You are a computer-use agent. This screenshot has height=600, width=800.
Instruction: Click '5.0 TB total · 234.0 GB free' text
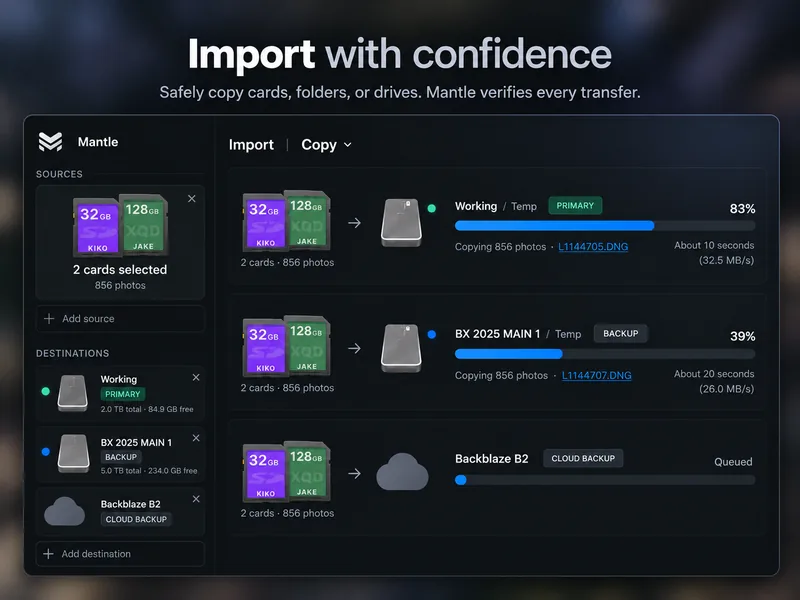[x=149, y=471]
